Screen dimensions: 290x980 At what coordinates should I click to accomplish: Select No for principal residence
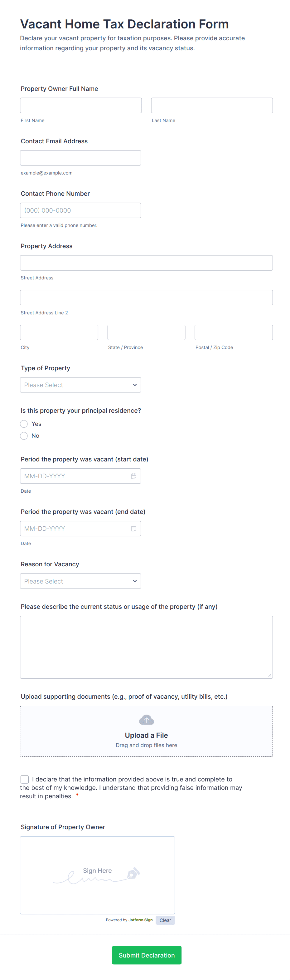[24, 436]
